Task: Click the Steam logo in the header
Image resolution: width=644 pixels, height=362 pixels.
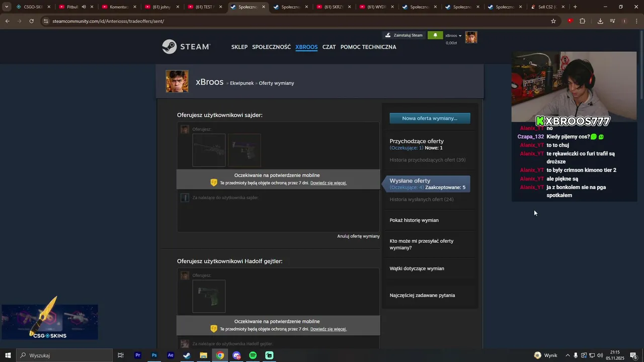Action: 186,47
